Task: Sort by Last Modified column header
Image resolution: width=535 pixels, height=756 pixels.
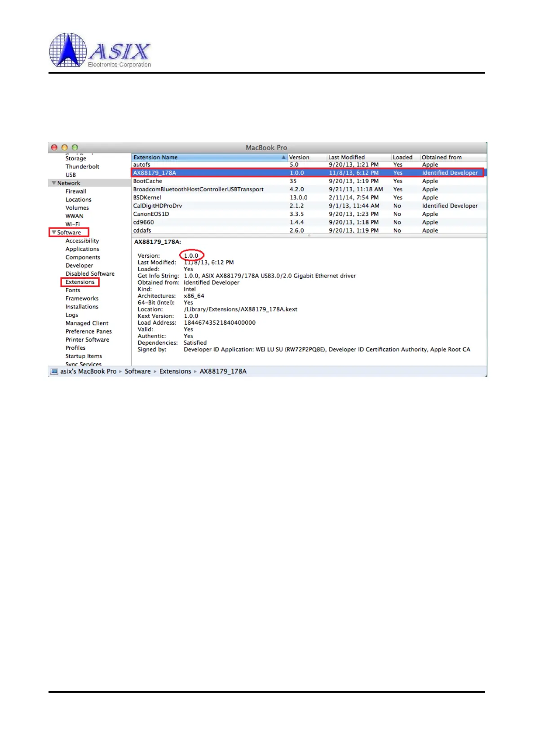Action: click(x=359, y=158)
